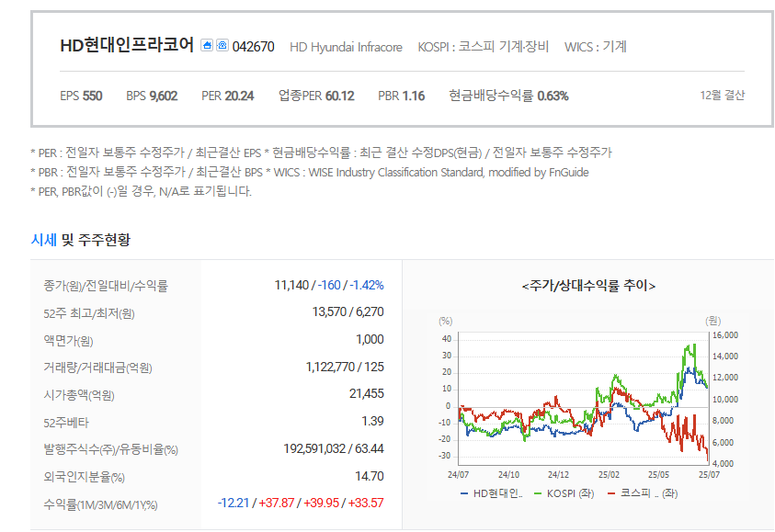Select the returns -12.21 / +37.87 / +39.95 / +33.57
775x532 pixels.
click(301, 503)
